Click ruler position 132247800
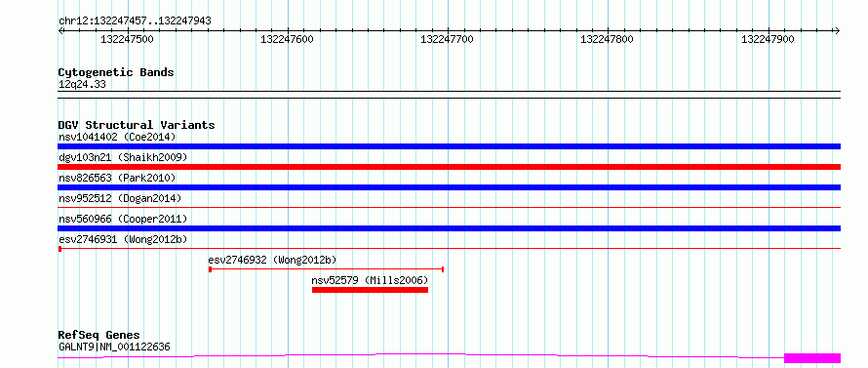 click(608, 39)
